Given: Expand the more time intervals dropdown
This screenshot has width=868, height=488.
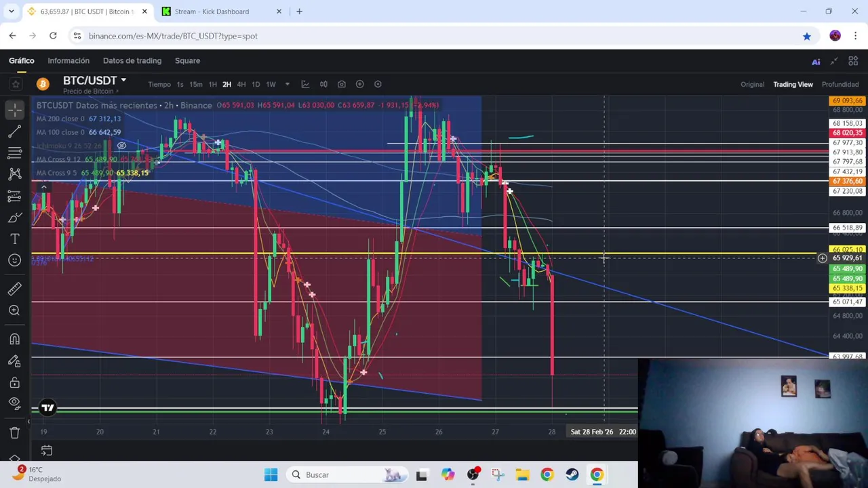Looking at the screenshot, I should click(287, 84).
